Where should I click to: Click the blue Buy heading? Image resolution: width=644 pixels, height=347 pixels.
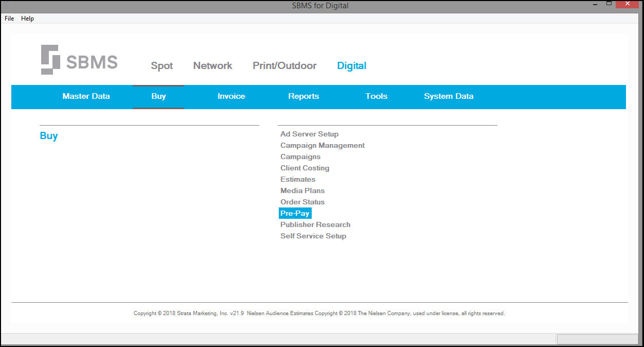coord(49,136)
